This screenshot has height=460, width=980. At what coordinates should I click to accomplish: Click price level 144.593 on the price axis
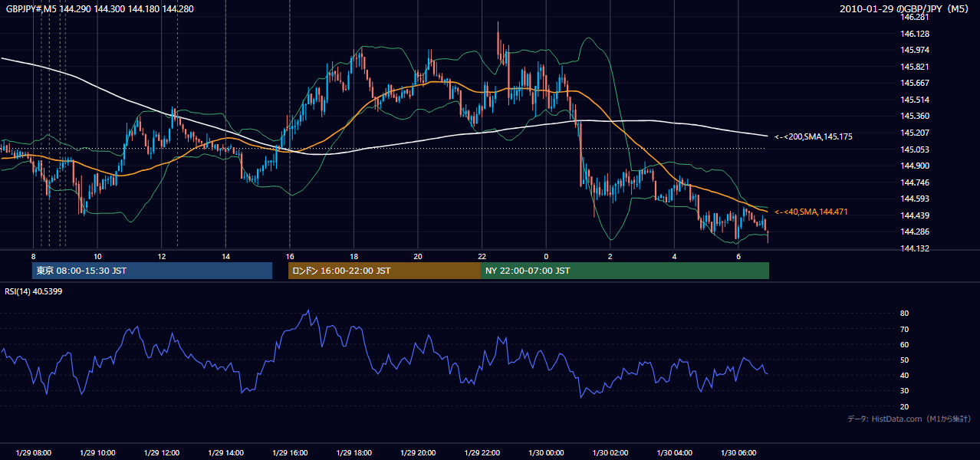tap(915, 199)
